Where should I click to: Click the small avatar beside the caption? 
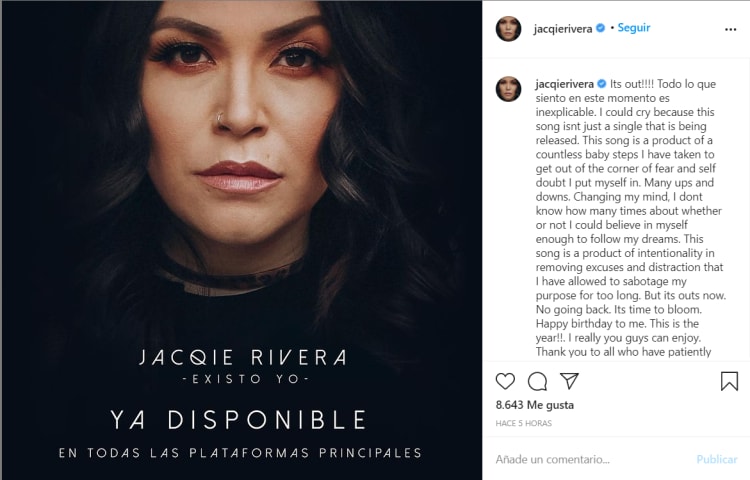click(x=508, y=88)
